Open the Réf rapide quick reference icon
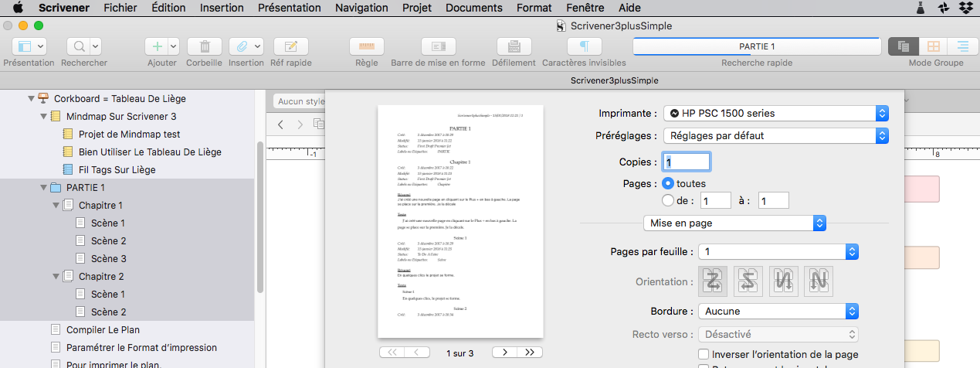Screen dimensions: 980x368 (x=290, y=46)
